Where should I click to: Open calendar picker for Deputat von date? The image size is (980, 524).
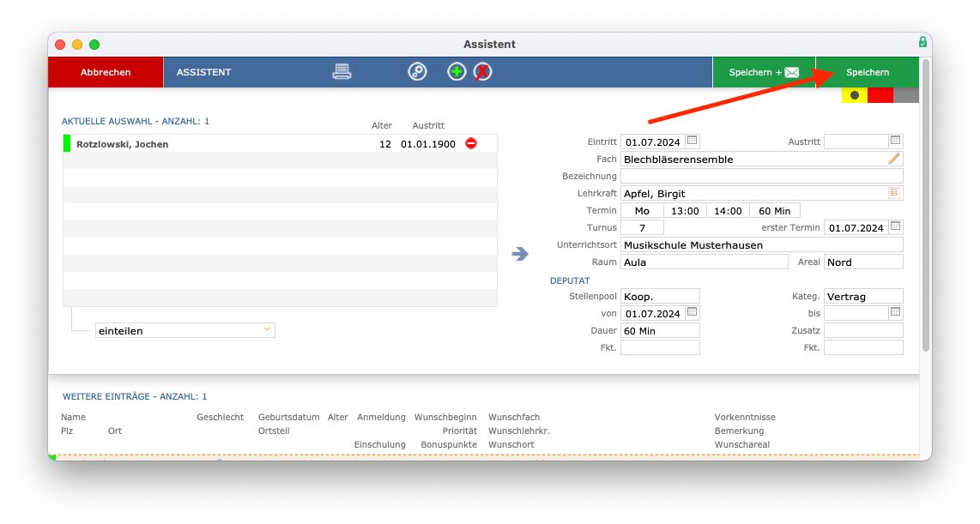click(x=692, y=311)
